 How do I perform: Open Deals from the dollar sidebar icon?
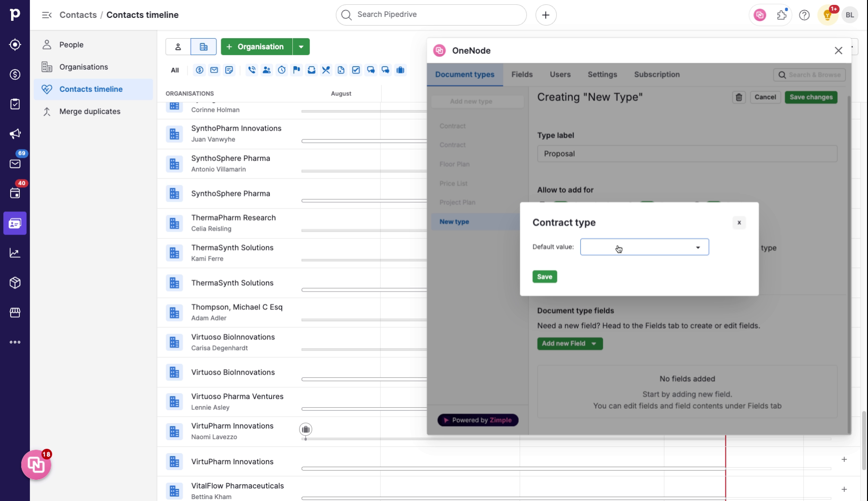coord(15,74)
